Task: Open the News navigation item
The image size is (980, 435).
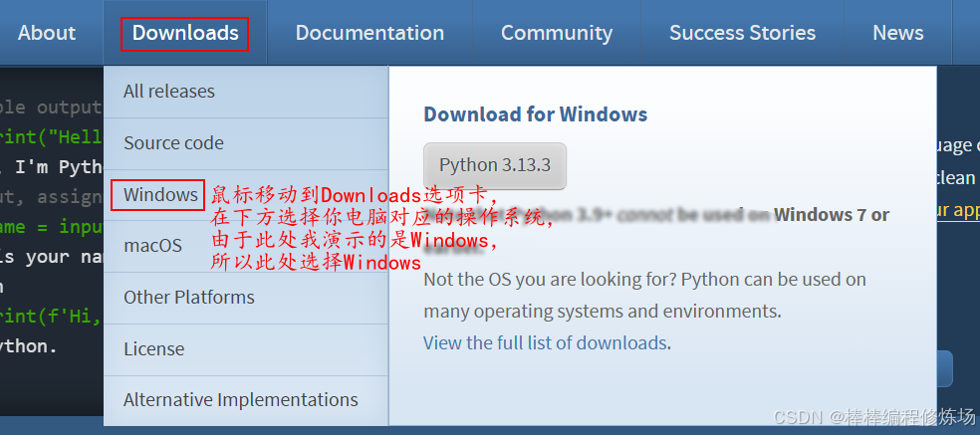Action: [898, 33]
